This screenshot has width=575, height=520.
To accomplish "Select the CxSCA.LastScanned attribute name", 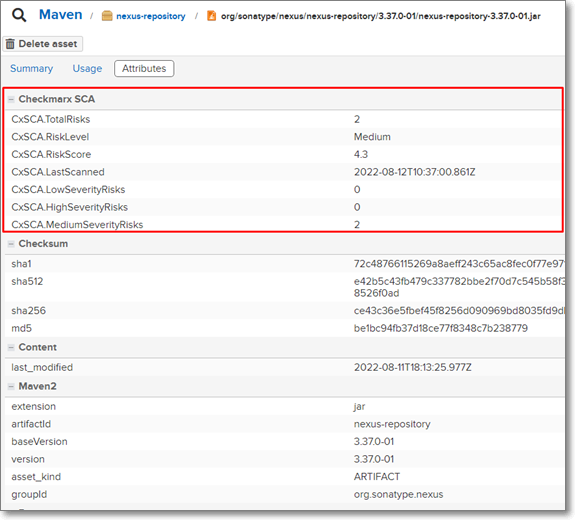I will pyautogui.click(x=58, y=172).
